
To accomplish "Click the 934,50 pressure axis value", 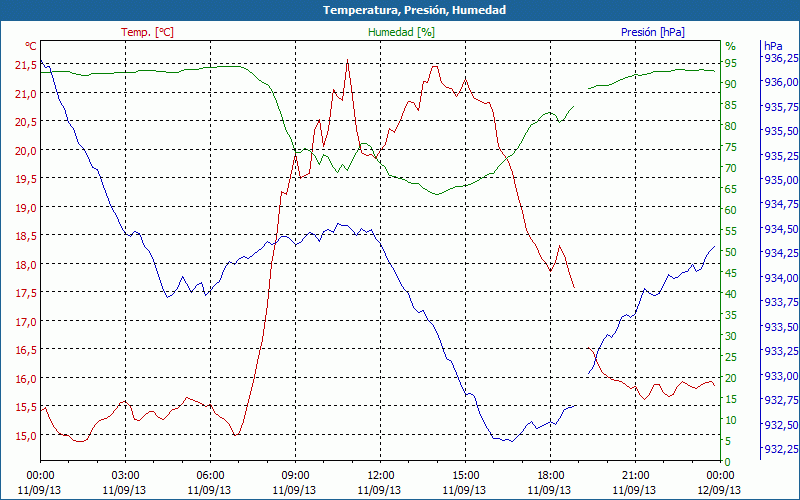I will (781, 229).
